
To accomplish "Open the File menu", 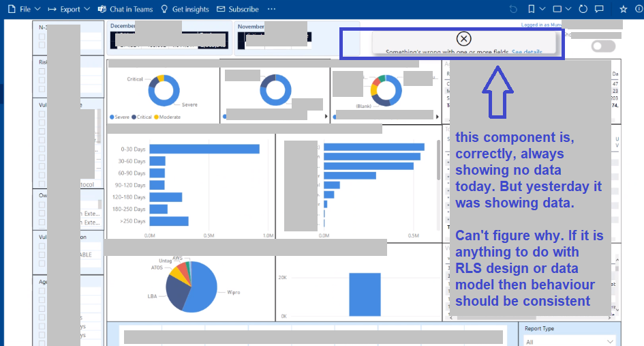I will click(x=25, y=9).
